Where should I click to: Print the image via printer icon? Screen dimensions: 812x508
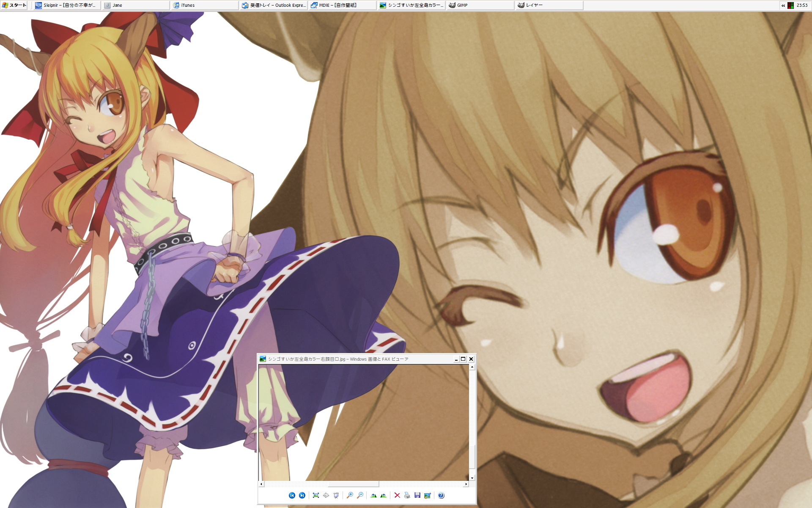[407, 495]
